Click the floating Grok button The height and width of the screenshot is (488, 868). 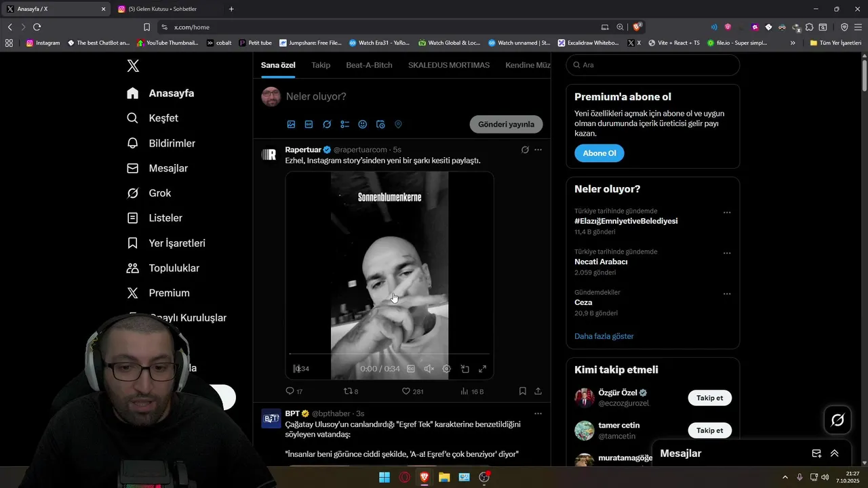point(837,420)
